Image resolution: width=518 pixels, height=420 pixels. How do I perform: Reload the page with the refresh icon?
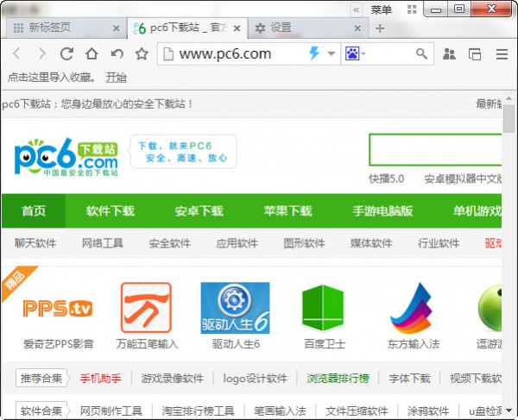tap(66, 53)
